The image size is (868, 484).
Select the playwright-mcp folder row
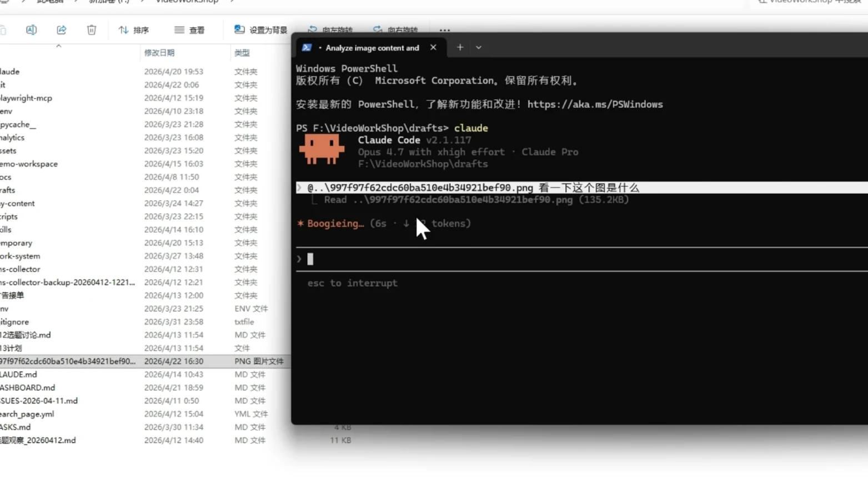tap(144, 98)
